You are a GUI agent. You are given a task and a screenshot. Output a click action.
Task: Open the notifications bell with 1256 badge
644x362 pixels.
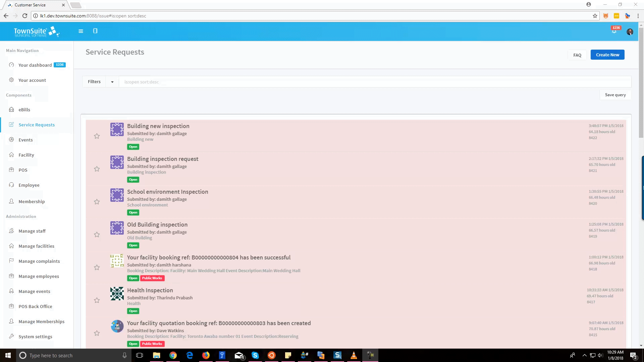pos(614,31)
